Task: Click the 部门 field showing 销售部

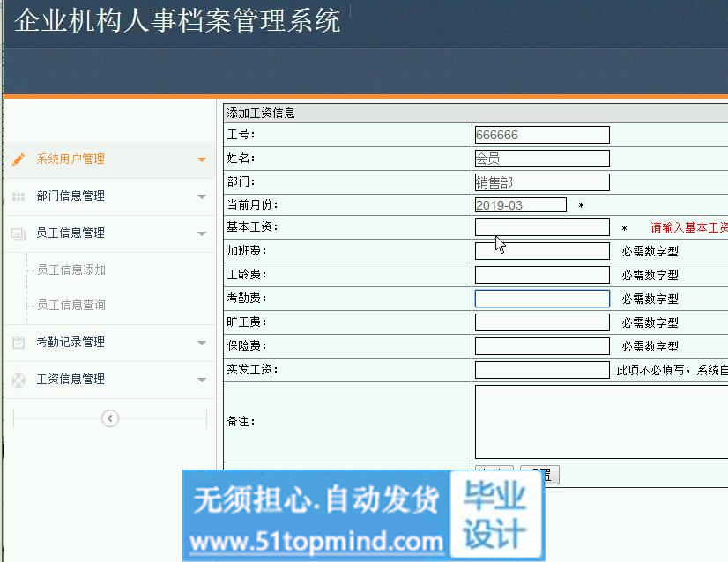Action: click(542, 182)
